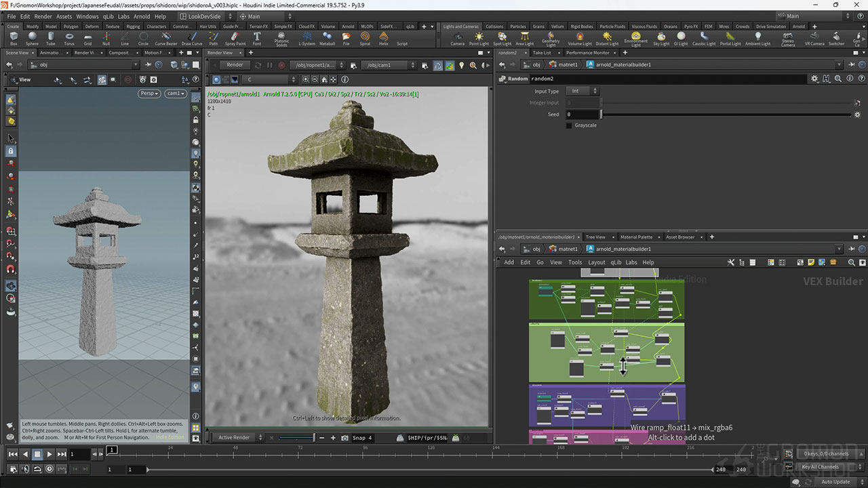The image size is (868, 488).
Task: Open the parameter pane gear menu
Action: 814,79
